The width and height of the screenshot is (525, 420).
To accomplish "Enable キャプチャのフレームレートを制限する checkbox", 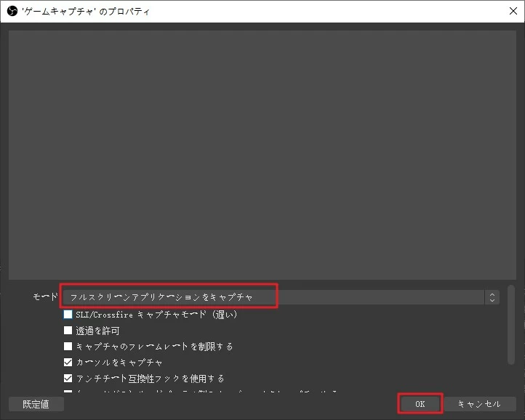I will click(68, 347).
